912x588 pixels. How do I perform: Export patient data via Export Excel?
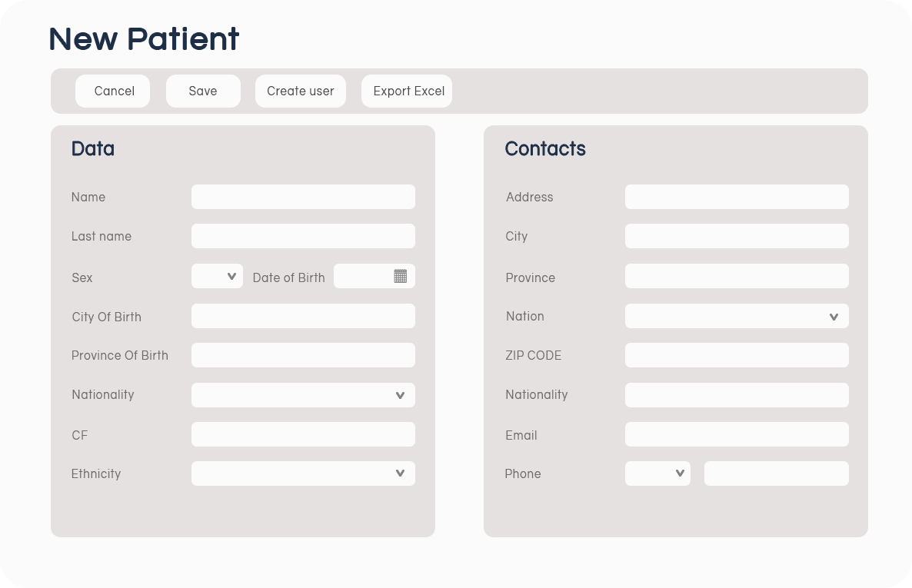(x=407, y=91)
